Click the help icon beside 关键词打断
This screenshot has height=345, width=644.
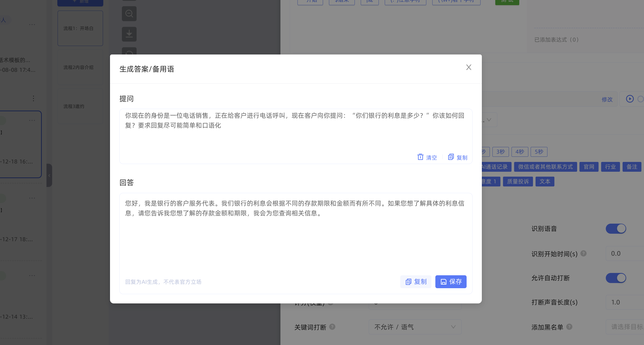[332, 327]
